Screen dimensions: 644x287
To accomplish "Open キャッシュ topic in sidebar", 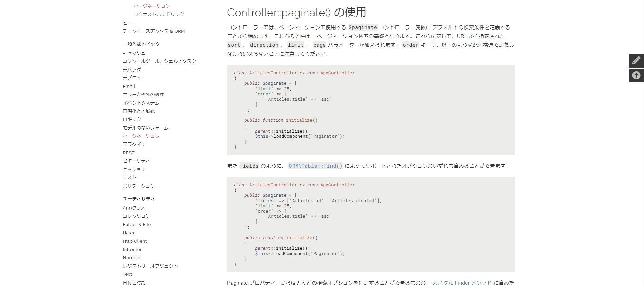I will click(134, 53).
